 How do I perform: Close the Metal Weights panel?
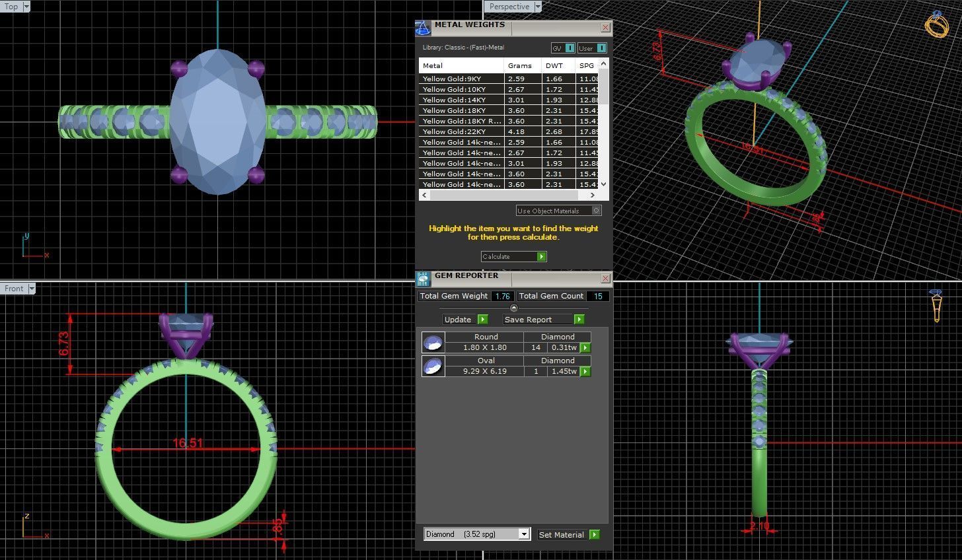click(x=605, y=28)
